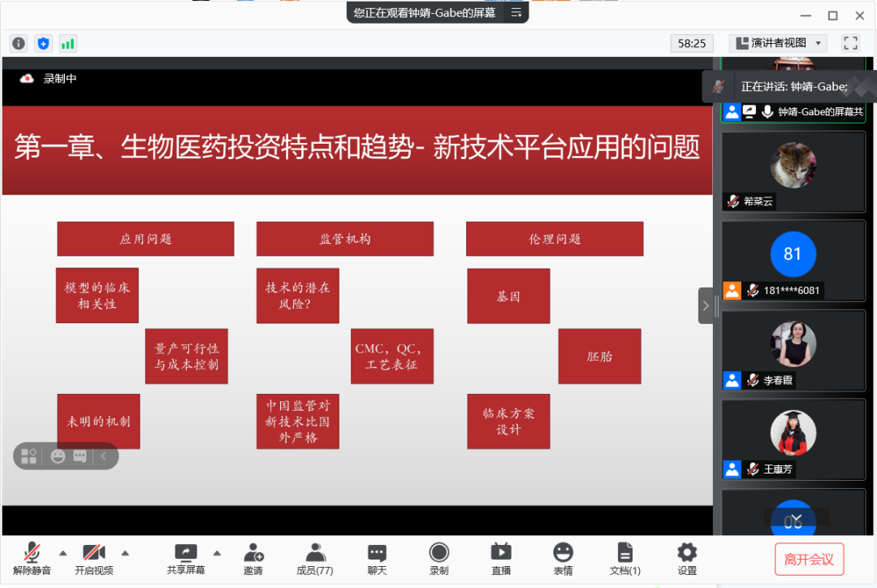The image size is (877, 588).
Task: Collapse floating toolbar with left arrow
Action: (103, 456)
